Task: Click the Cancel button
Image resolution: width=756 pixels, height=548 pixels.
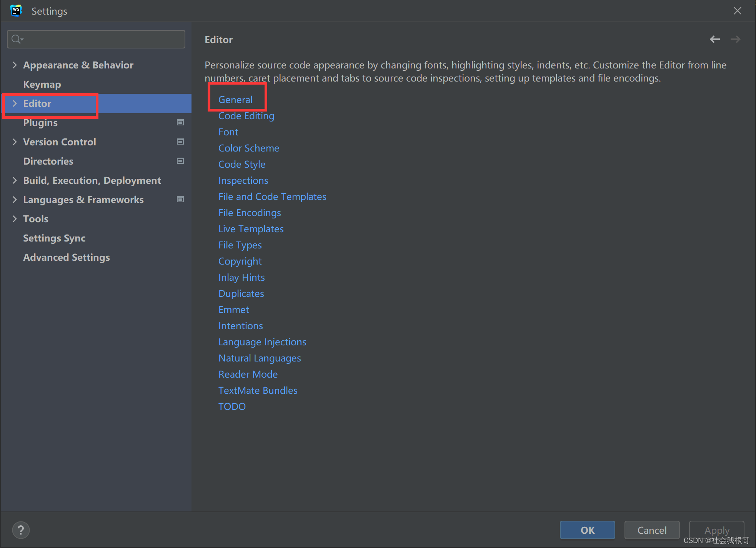Action: pyautogui.click(x=652, y=530)
